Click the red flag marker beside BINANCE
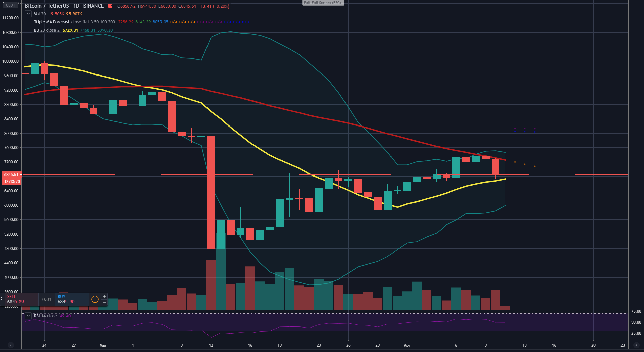 click(x=110, y=6)
